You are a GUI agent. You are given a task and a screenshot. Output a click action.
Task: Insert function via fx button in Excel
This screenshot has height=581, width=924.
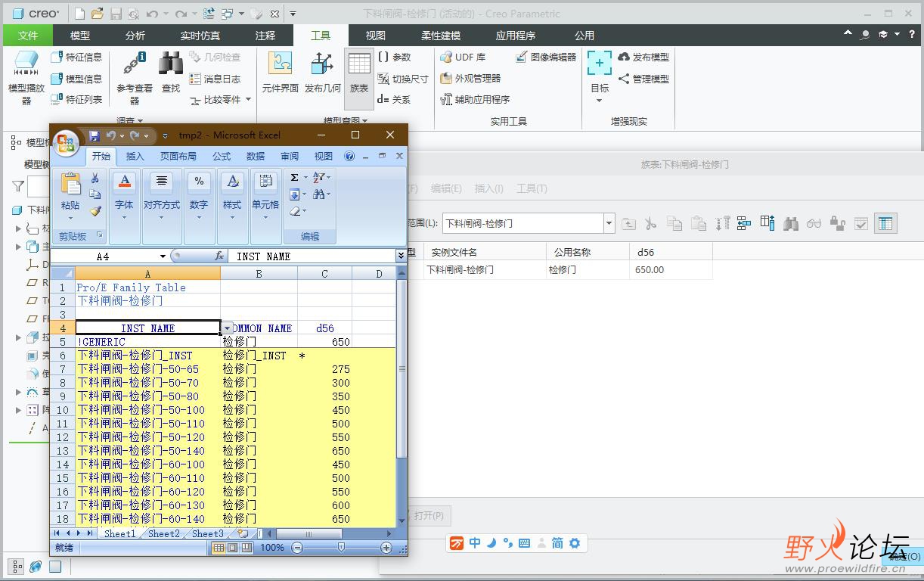(x=219, y=256)
